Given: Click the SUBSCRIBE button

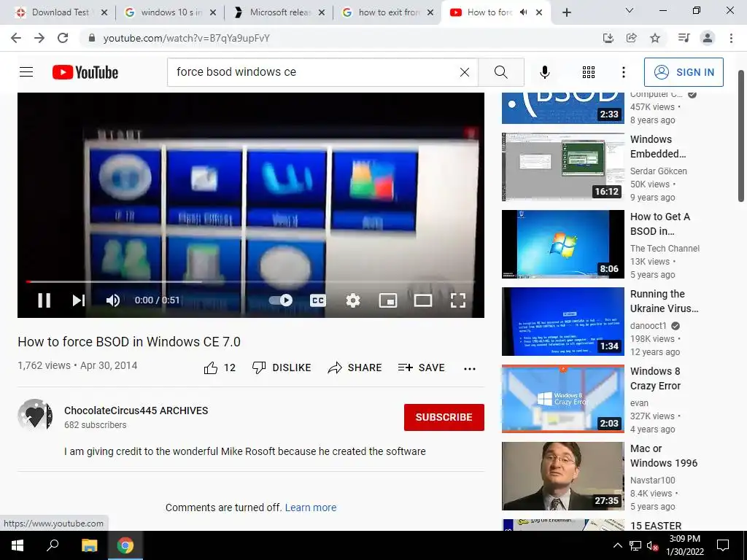Looking at the screenshot, I should [x=444, y=417].
